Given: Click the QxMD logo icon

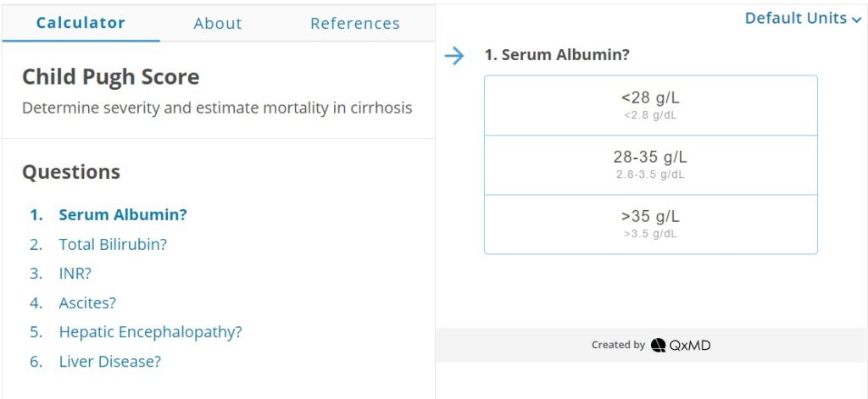Looking at the screenshot, I should coord(658,346).
